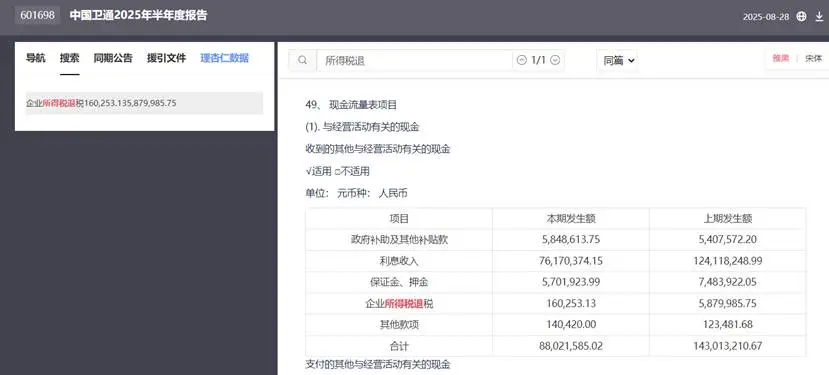Click the value 5,407,572.20
The width and height of the screenshot is (829, 375).
pos(727,240)
